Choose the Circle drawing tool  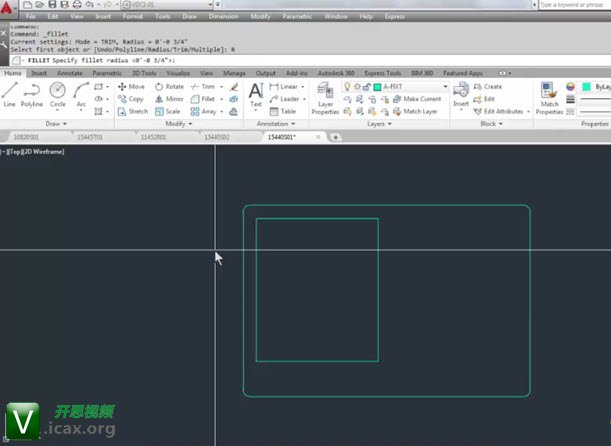tap(57, 95)
